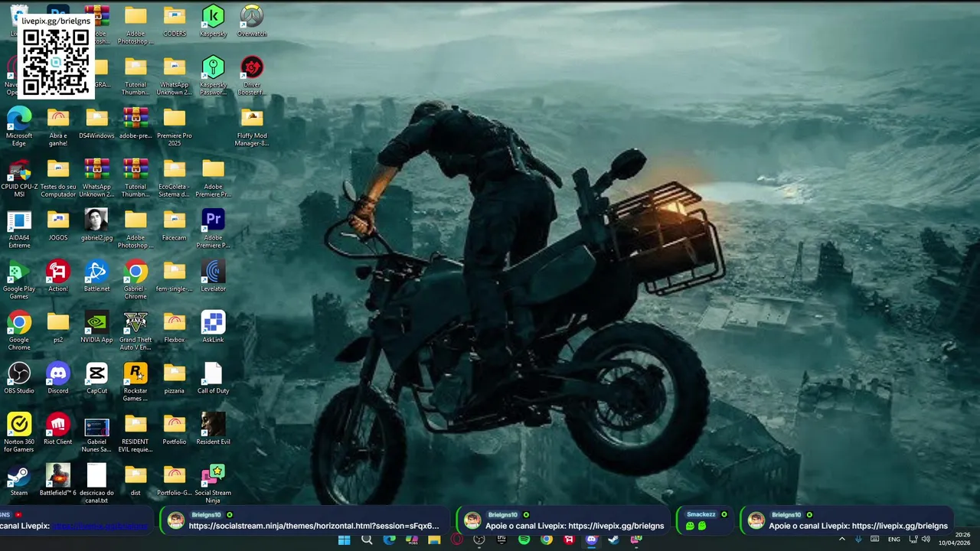980x551 pixels.
Task: Launch the CapCut shortcut
Action: pos(96,378)
